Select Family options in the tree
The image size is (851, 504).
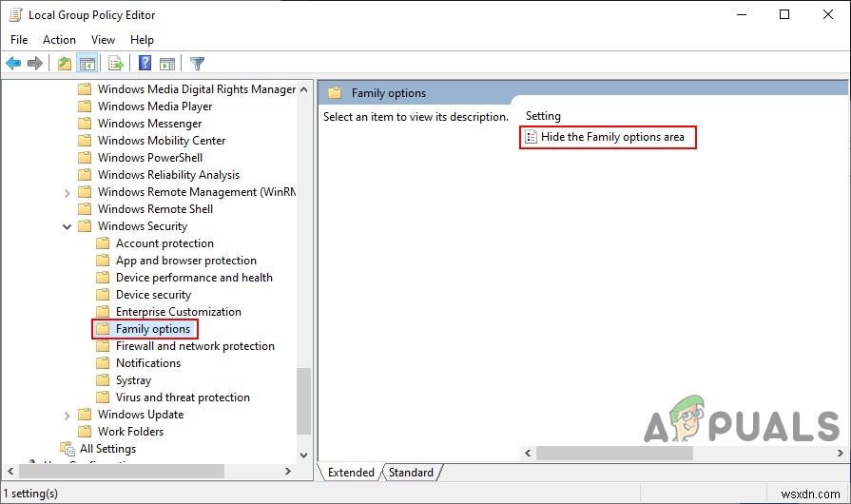pyautogui.click(x=152, y=329)
